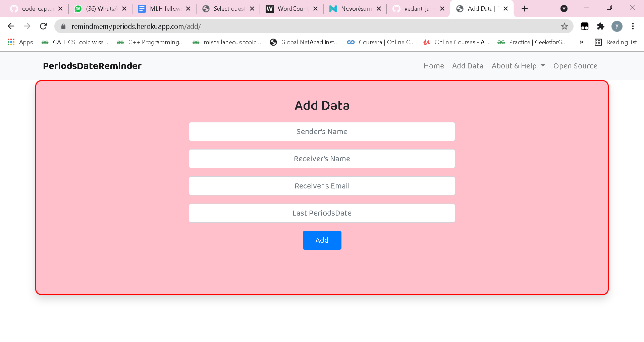Click the lock icon in the address bar
644x342 pixels.
coord(63,26)
